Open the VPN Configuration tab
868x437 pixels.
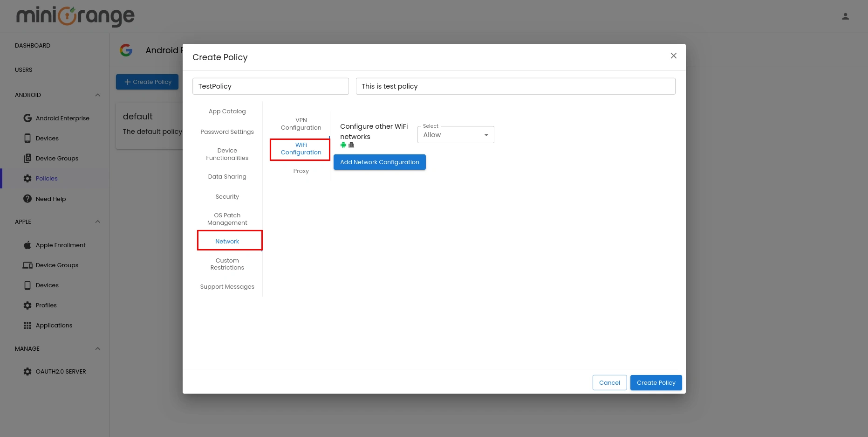[301, 124]
